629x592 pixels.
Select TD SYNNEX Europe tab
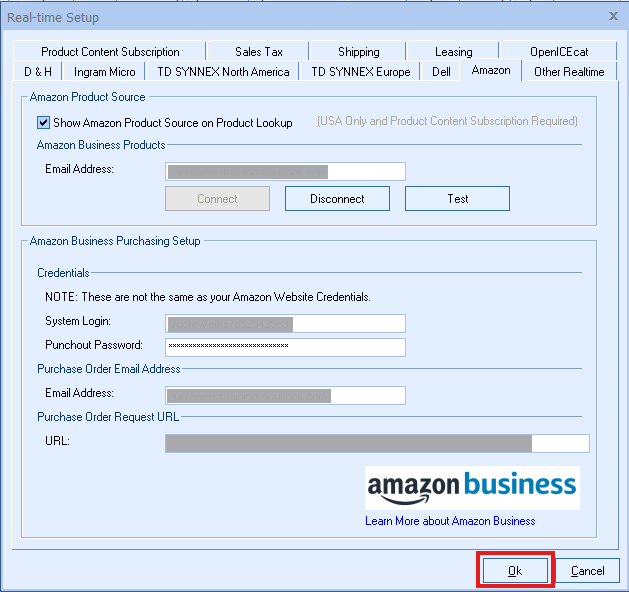point(360,71)
